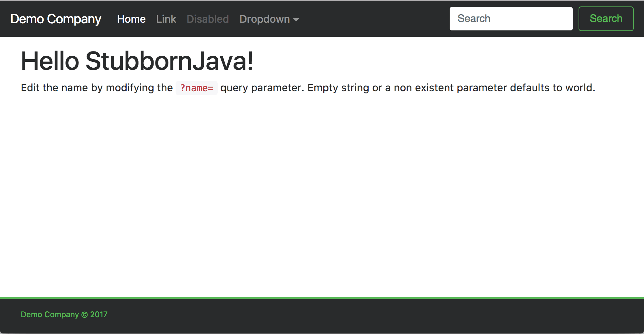Focus the Search text input field
The width and height of the screenshot is (644, 334).
pyautogui.click(x=511, y=19)
